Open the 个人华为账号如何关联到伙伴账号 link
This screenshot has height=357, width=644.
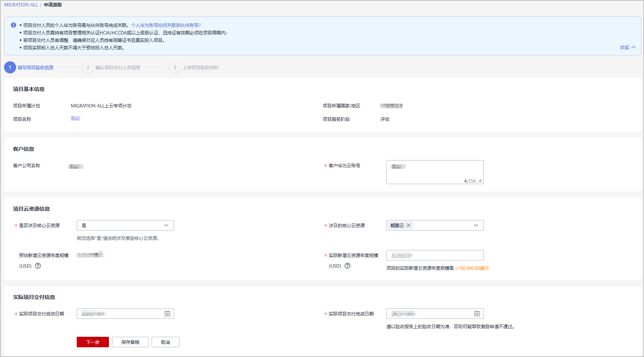click(166, 25)
